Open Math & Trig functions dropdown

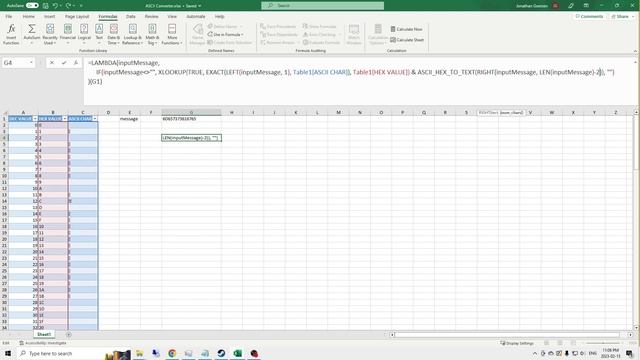152,34
